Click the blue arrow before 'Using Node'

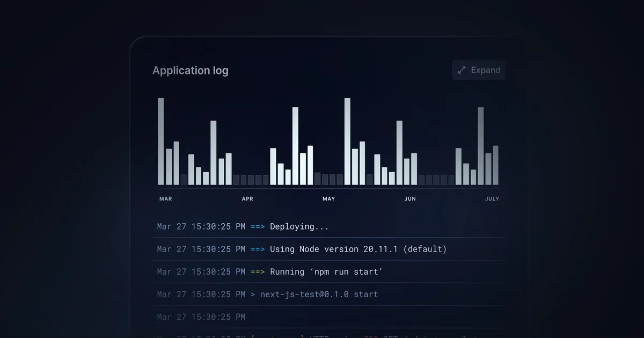click(258, 249)
